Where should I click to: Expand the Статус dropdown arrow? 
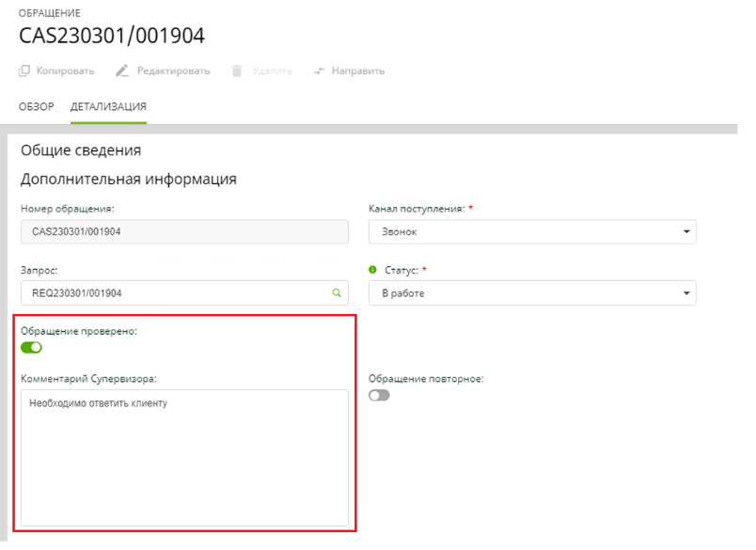685,293
